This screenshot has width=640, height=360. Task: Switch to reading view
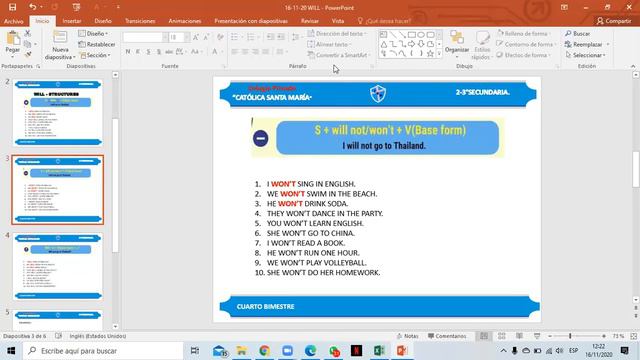[519, 336]
